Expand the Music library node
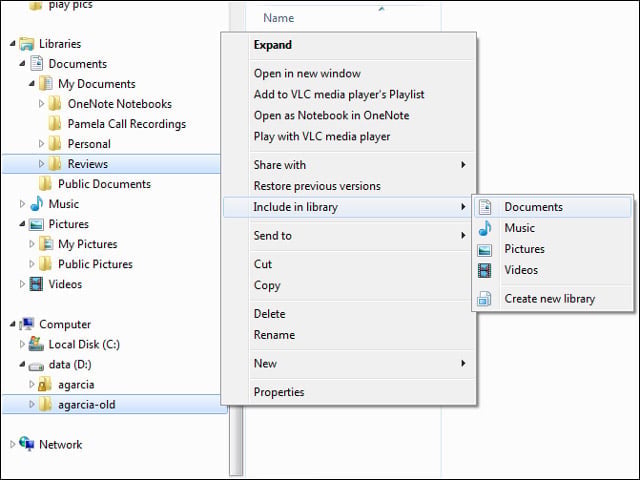 tap(22, 204)
